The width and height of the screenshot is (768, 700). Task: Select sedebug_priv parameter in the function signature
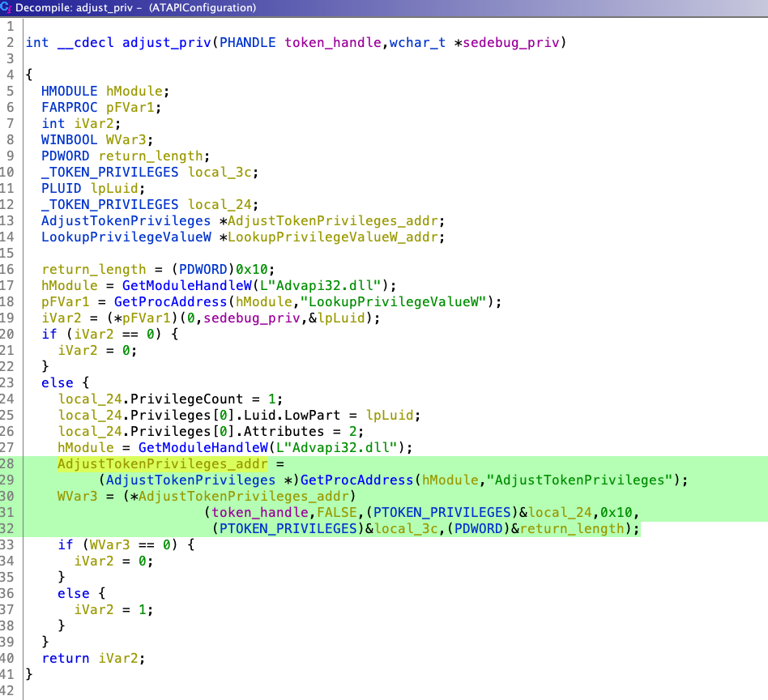[511, 43]
